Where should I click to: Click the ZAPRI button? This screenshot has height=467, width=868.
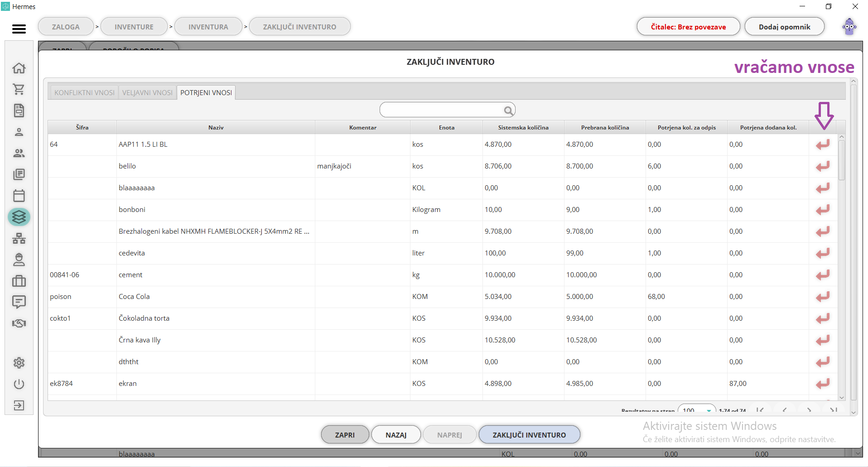click(345, 435)
